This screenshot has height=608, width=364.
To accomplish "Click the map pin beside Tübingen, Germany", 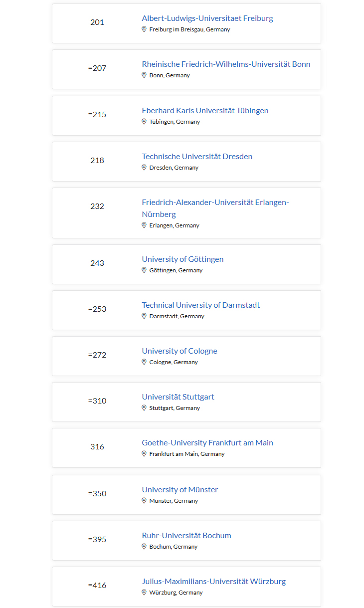I will [x=144, y=122].
